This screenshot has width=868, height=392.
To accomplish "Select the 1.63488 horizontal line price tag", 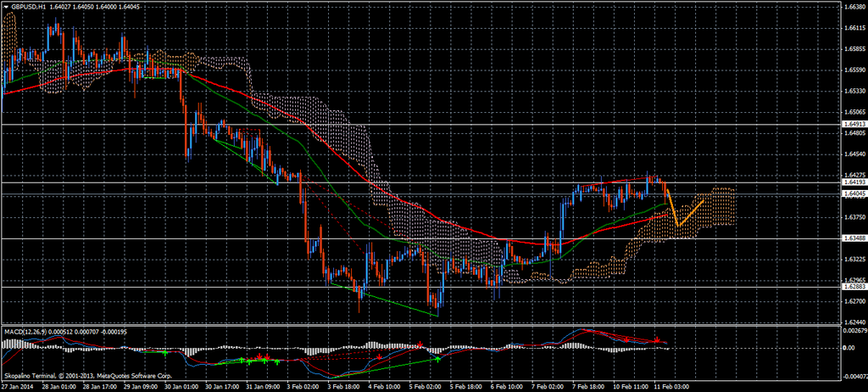I will (x=853, y=238).
